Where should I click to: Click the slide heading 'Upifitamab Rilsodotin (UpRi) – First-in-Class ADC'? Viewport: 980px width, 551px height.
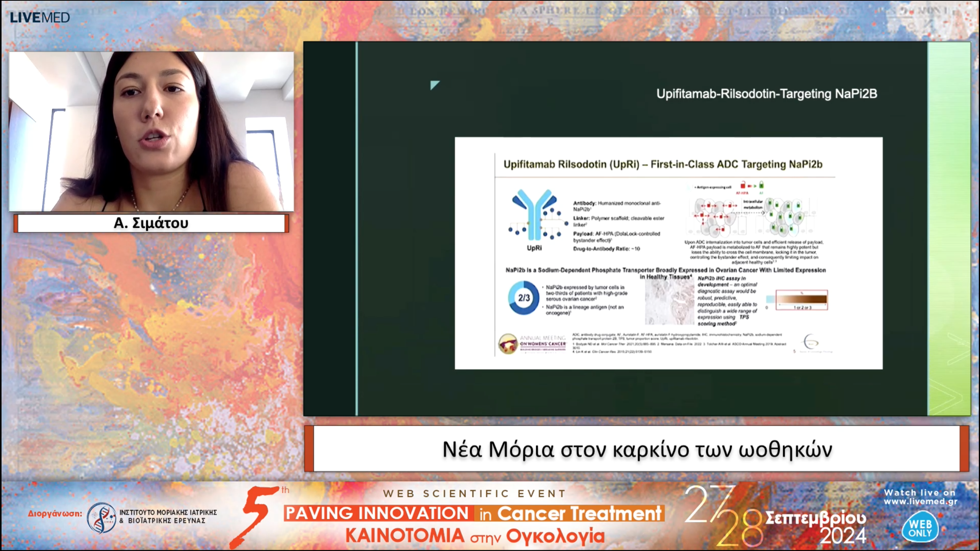point(663,165)
